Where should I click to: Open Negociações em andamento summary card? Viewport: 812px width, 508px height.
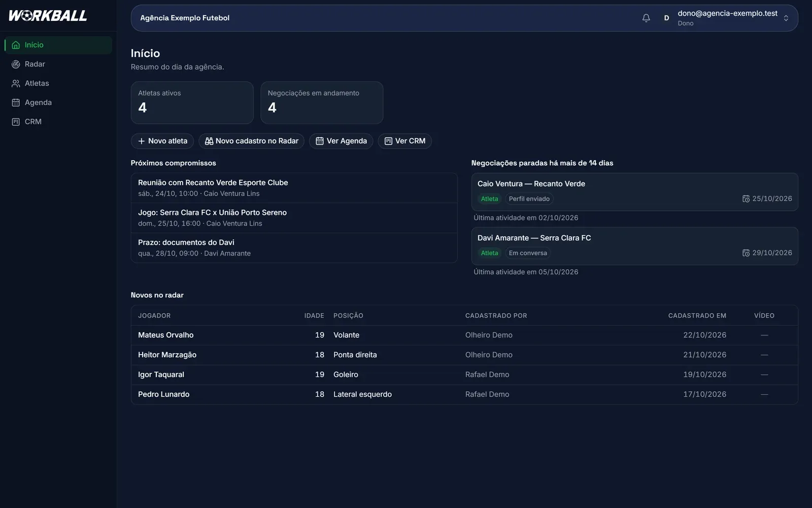[x=322, y=103]
